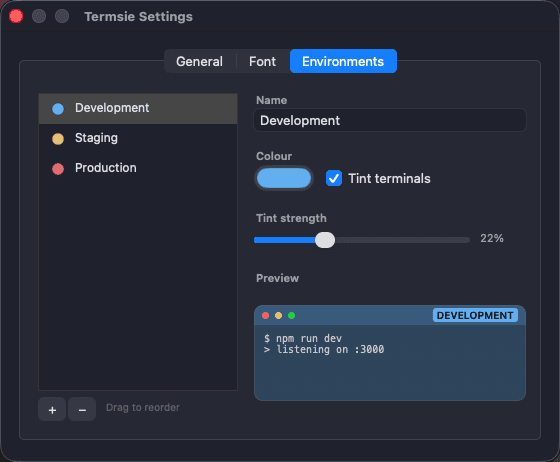560x462 pixels.
Task: Remove the selected environment with the minus button
Action: pyautogui.click(x=82, y=410)
